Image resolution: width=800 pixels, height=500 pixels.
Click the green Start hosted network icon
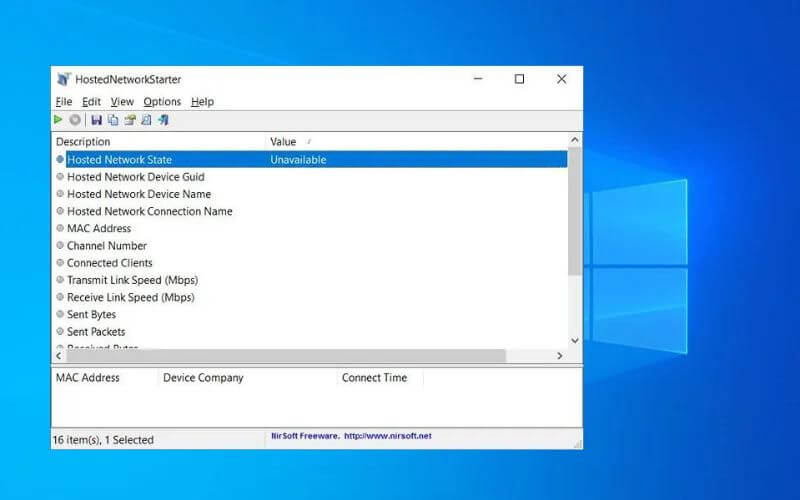pyautogui.click(x=58, y=120)
